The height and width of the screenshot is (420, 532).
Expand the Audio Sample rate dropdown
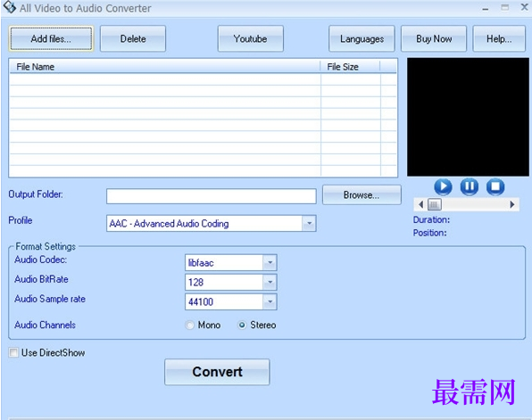coord(270,302)
